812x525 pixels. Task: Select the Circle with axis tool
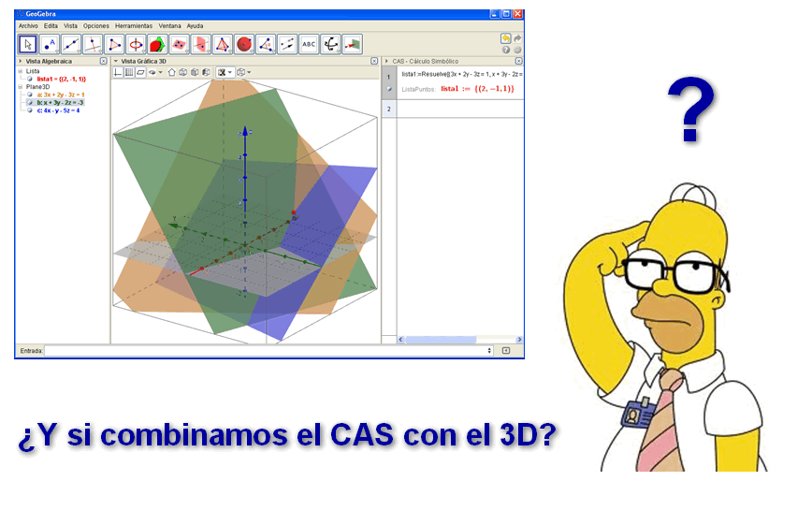[136, 45]
